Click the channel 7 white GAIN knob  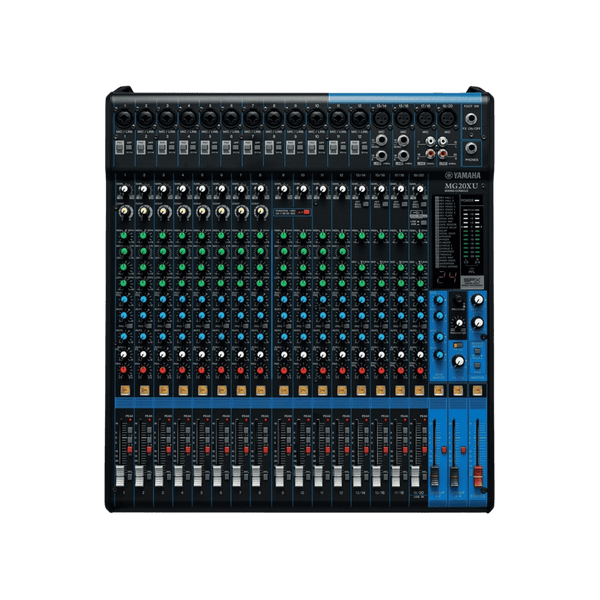click(x=241, y=189)
